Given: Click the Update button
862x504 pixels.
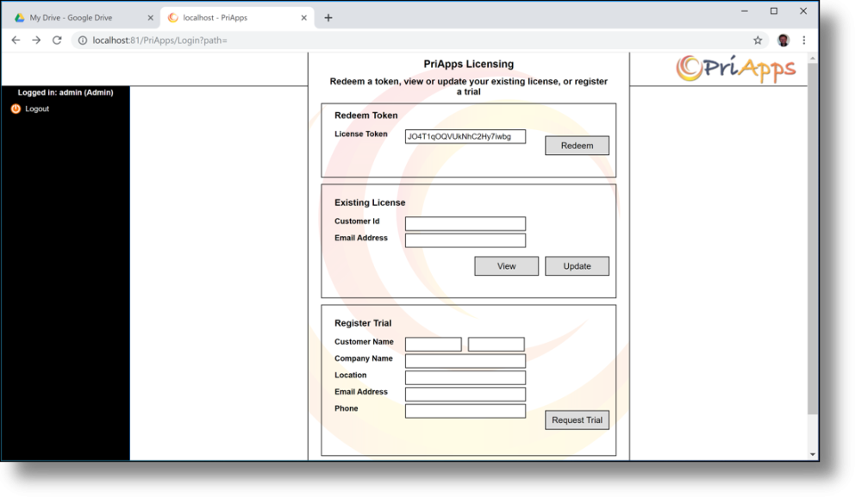Looking at the screenshot, I should coord(577,265).
